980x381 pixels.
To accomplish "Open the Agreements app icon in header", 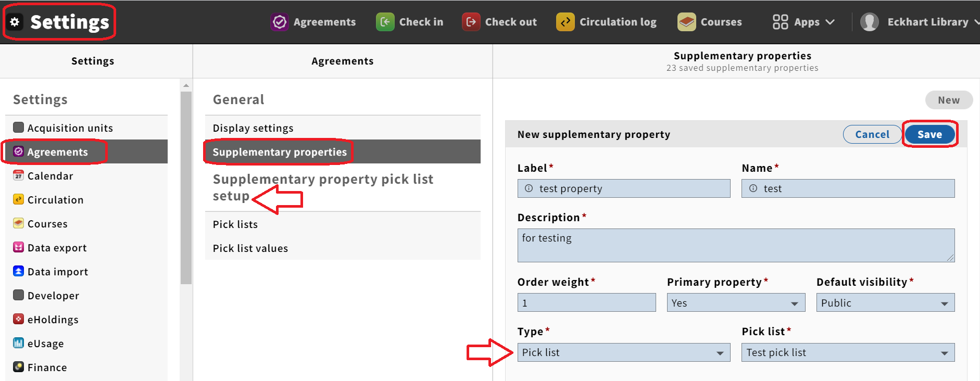I will [280, 22].
